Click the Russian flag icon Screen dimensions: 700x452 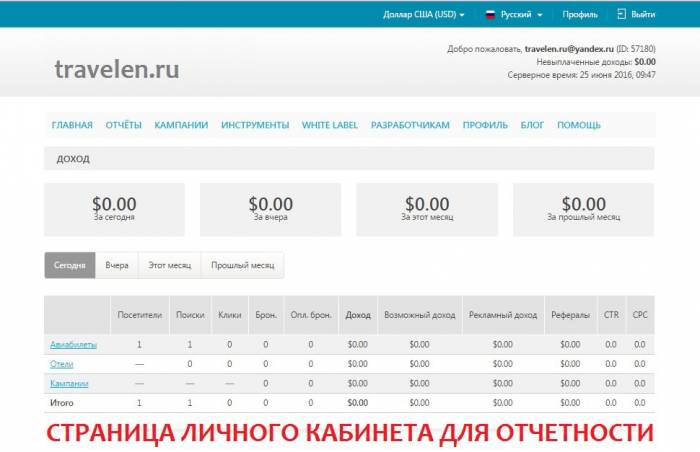[x=490, y=15]
